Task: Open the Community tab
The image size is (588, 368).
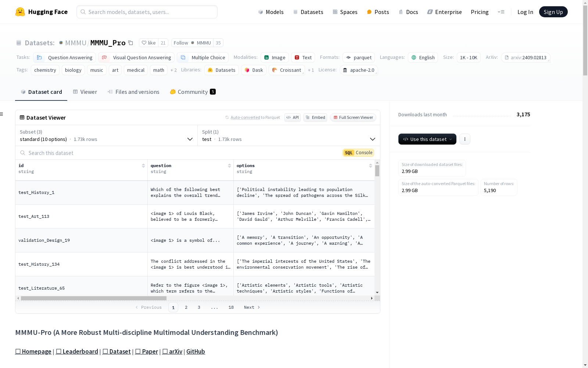Action: (193, 92)
